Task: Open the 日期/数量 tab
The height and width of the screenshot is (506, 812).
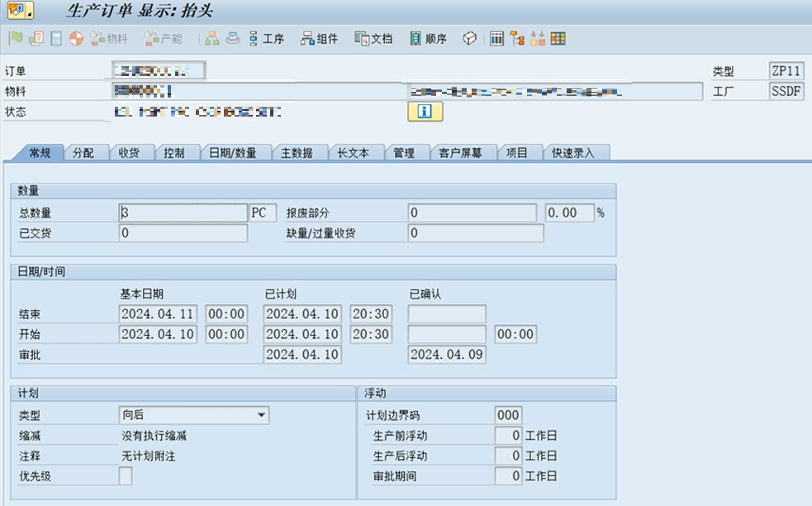Action: 232,153
